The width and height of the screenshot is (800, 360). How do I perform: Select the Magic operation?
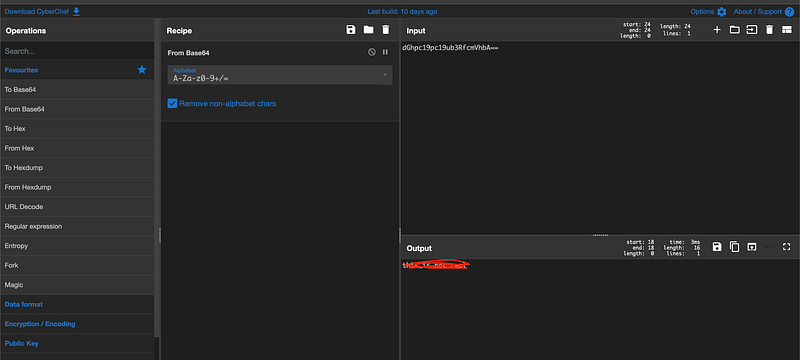pyautogui.click(x=77, y=285)
